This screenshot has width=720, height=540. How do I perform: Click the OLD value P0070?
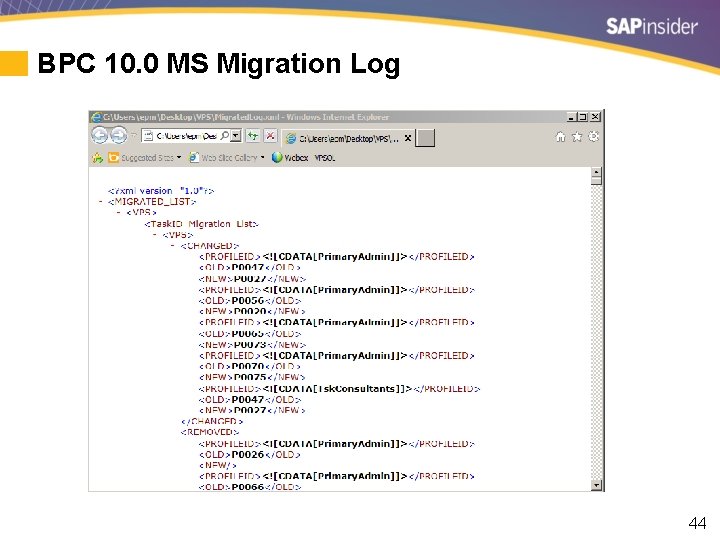coord(248,366)
